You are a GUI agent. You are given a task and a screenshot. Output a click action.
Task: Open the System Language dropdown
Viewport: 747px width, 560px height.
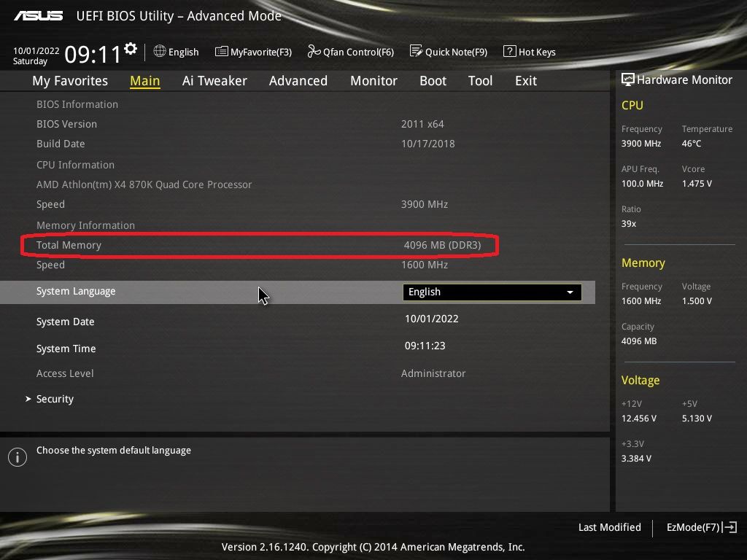pos(492,292)
